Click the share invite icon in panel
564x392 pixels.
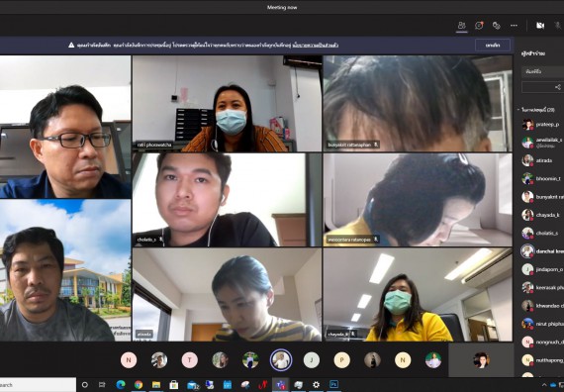(x=557, y=87)
